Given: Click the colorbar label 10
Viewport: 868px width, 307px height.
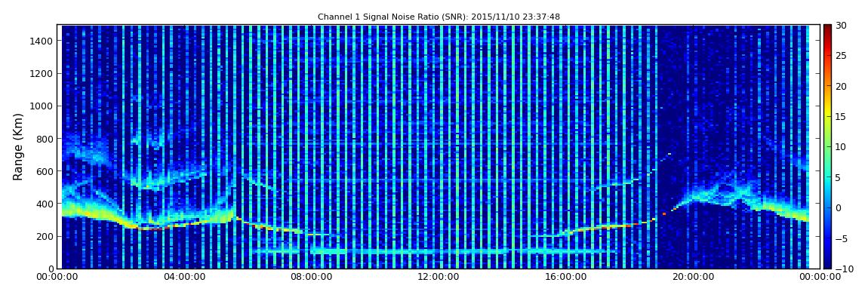Looking at the screenshot, I should 842,146.
